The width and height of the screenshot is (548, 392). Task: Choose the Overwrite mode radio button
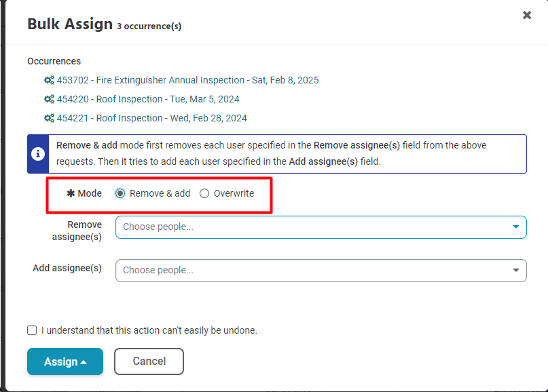[204, 193]
